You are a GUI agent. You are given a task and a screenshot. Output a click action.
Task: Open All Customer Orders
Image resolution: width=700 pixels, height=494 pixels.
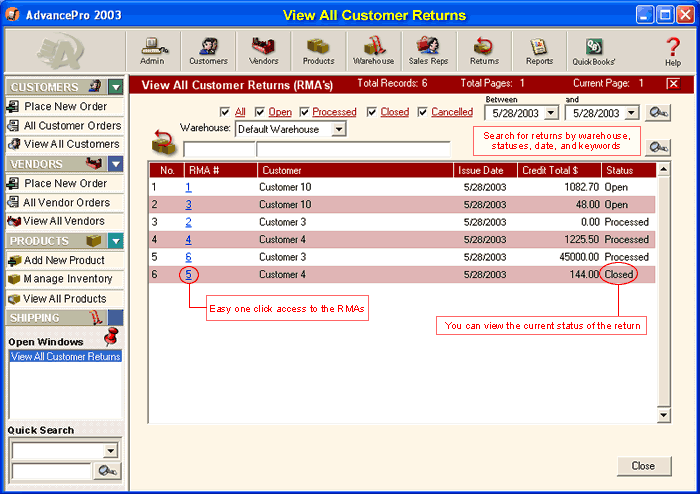pyautogui.click(x=64, y=125)
